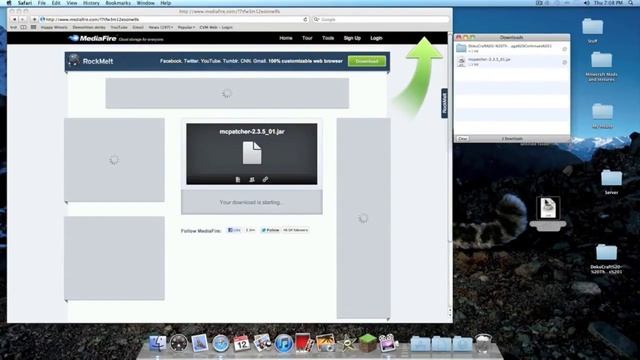This screenshot has height=360, width=640.
Task: Click mcpatcher-2.3.5_01.jar file name on page
Action: click(252, 131)
